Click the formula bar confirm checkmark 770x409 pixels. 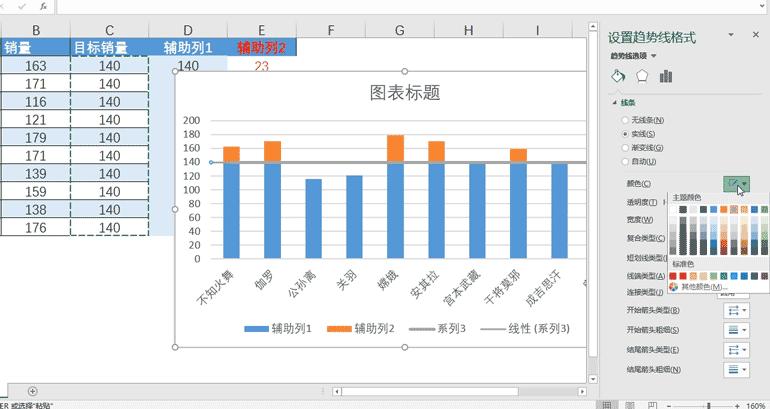point(22,6)
